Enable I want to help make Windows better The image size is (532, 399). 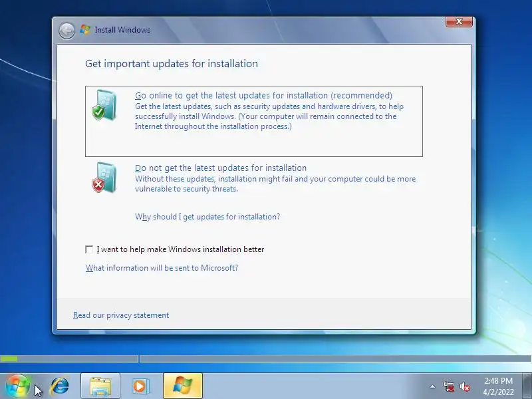point(89,250)
